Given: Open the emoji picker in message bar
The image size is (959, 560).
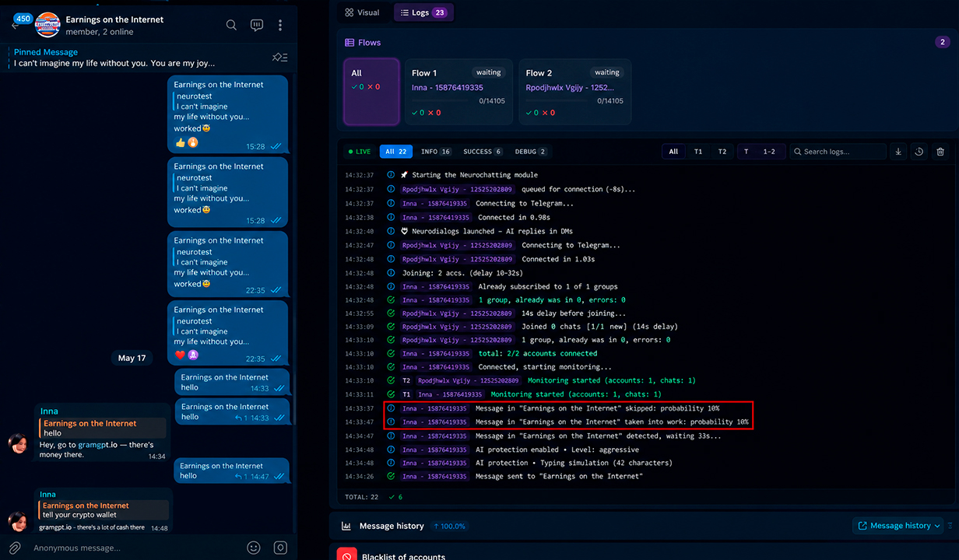Looking at the screenshot, I should coord(254,548).
